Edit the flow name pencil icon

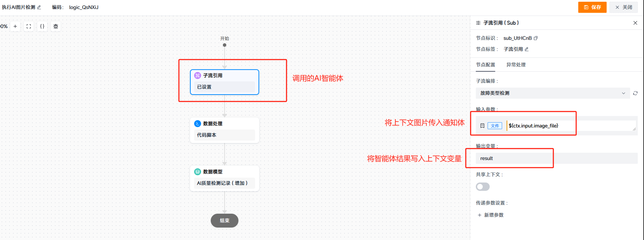click(39, 7)
